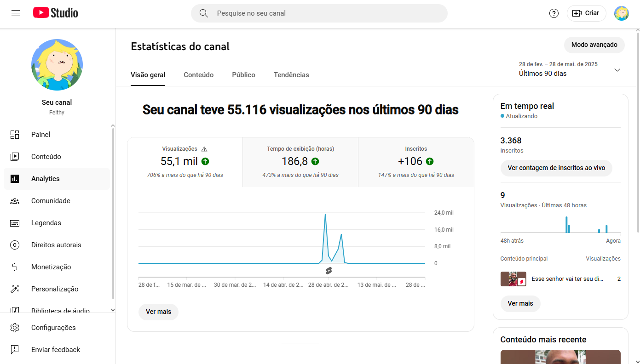Image resolution: width=640 pixels, height=364 pixels.
Task: Click the 24,0 mil axis value
Action: [444, 213]
